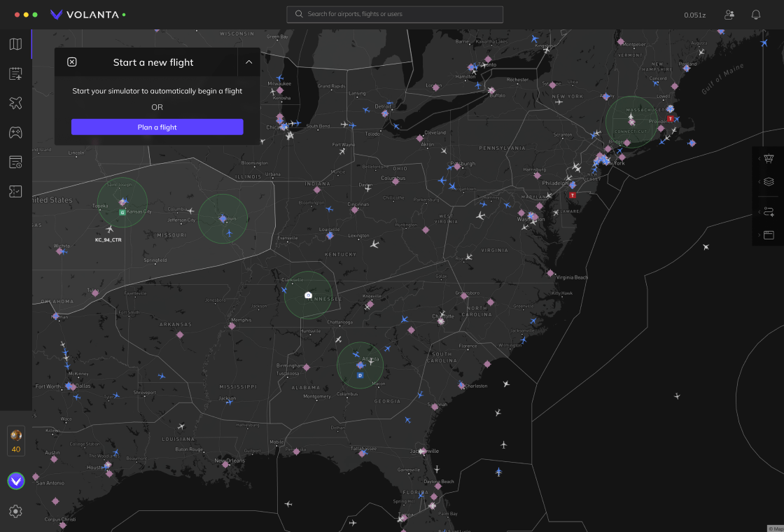Click the KC_94_CTR controller label on map
This screenshot has width=784, height=532.
pos(108,240)
